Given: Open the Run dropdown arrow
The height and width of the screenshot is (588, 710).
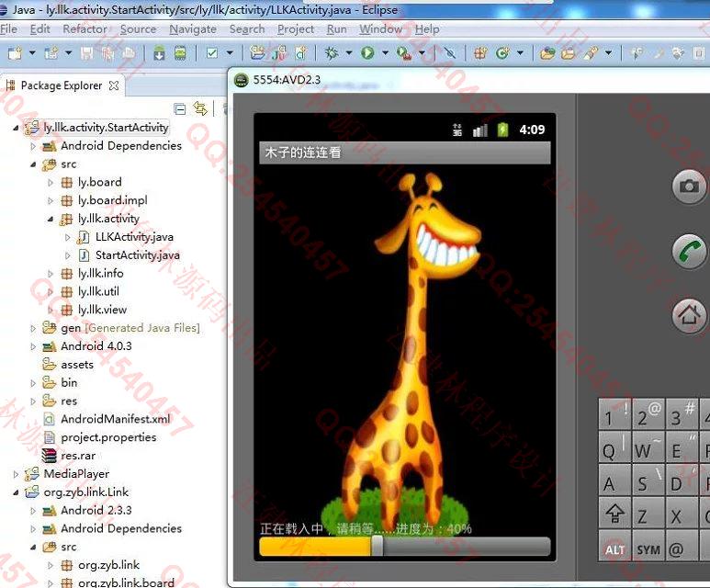Looking at the screenshot, I should (x=385, y=53).
